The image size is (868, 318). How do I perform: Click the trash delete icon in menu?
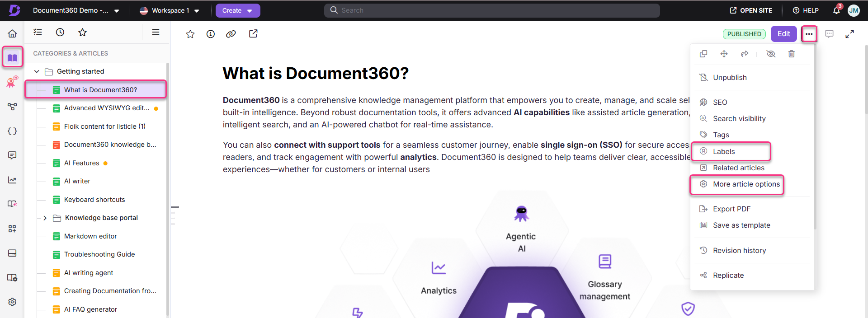[791, 54]
